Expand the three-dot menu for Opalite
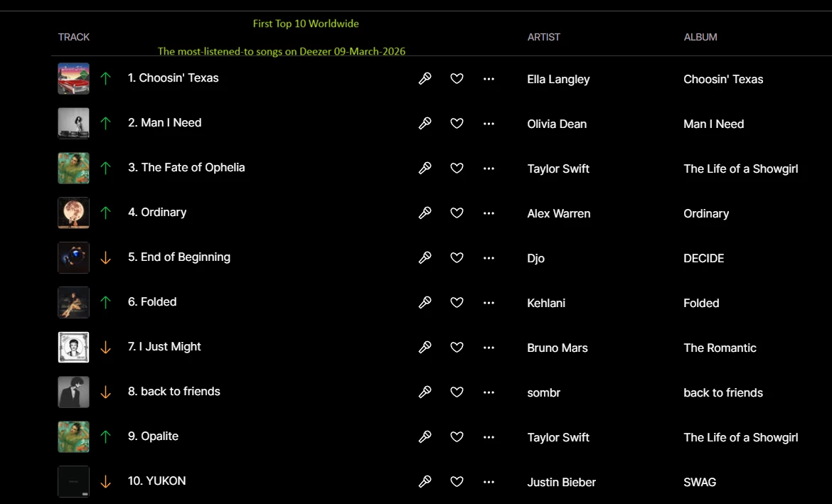Screen dimensions: 832x504 pyautogui.click(x=489, y=437)
